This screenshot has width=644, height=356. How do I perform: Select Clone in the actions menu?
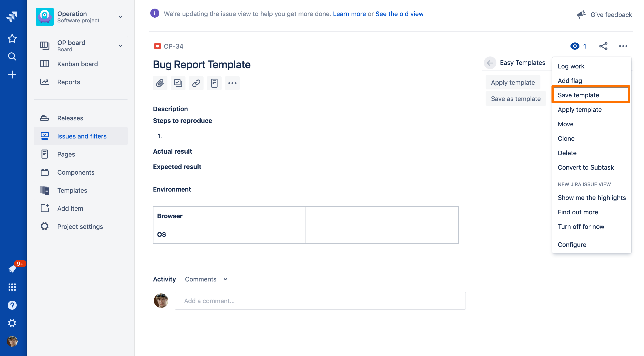[x=566, y=138]
